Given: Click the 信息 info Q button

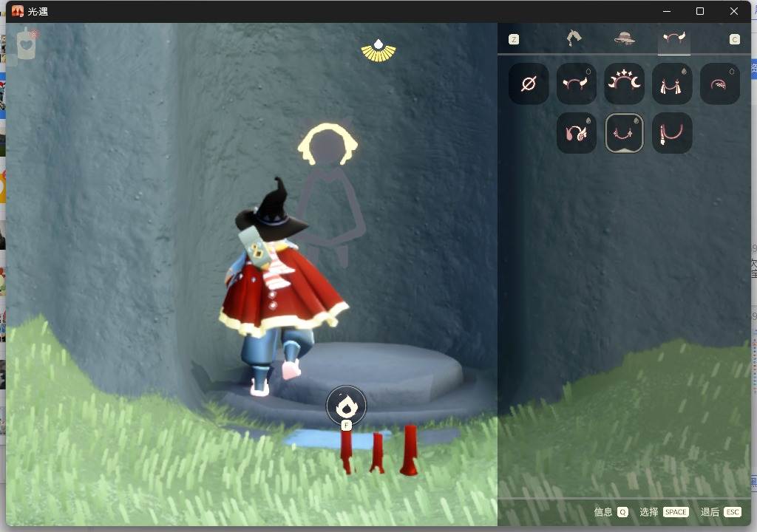Looking at the screenshot, I should click(611, 512).
